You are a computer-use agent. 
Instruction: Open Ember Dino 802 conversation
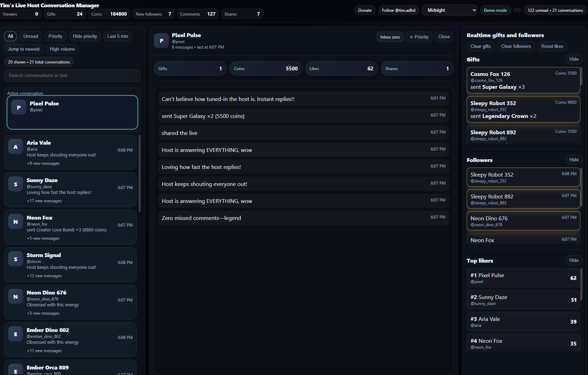(x=70, y=340)
